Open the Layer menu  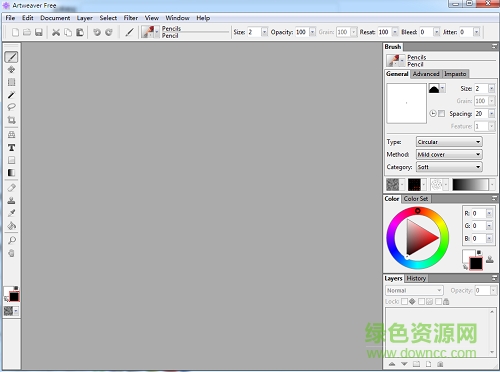click(85, 18)
